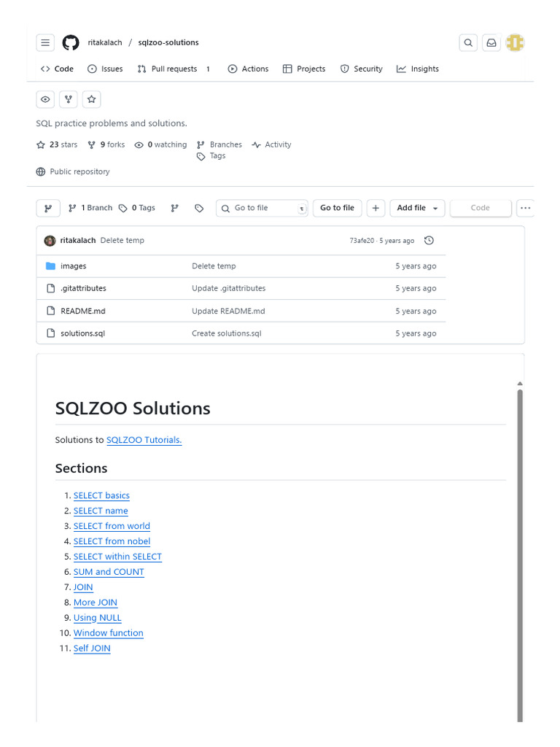Switch to the Issues tab
Viewport: 560px width, 747px height.
point(105,69)
